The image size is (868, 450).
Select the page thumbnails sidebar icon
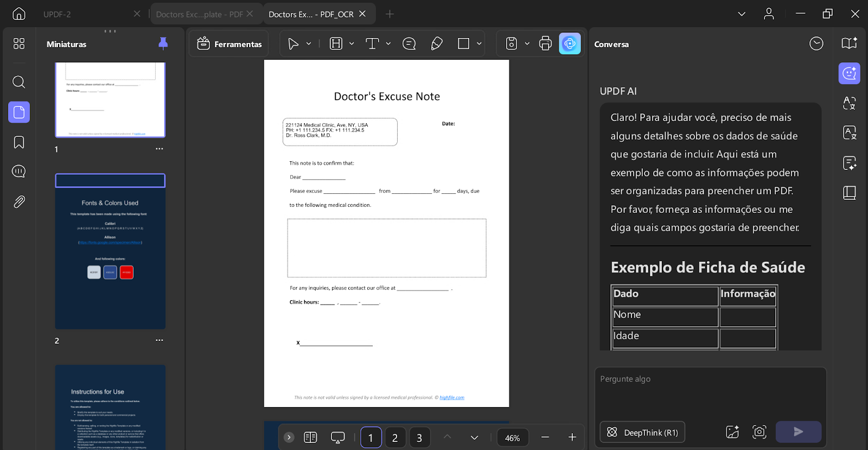[19, 112]
